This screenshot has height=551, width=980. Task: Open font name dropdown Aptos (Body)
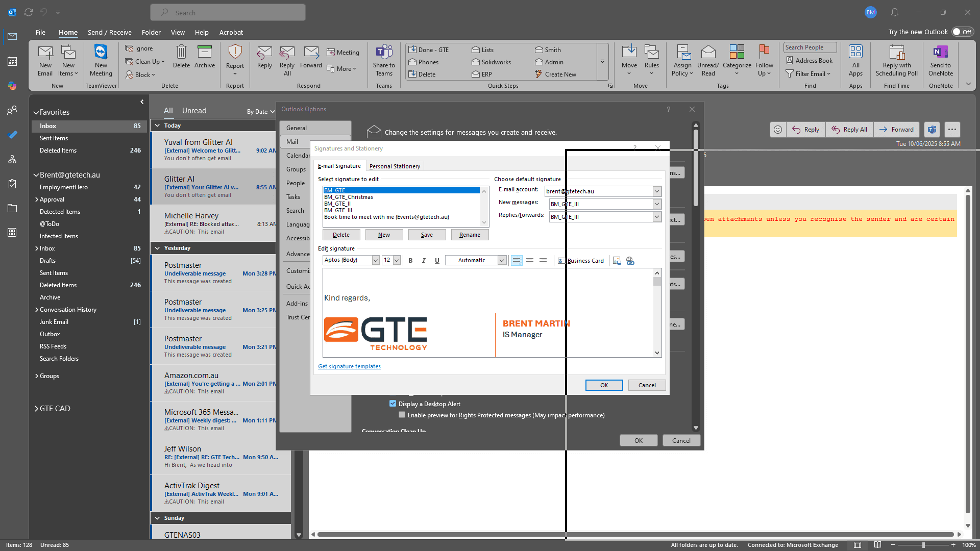pyautogui.click(x=376, y=260)
